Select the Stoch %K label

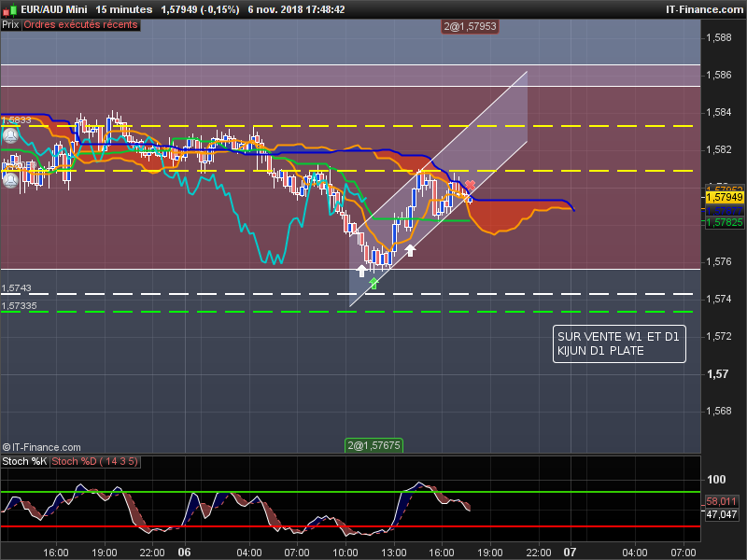[25, 461]
